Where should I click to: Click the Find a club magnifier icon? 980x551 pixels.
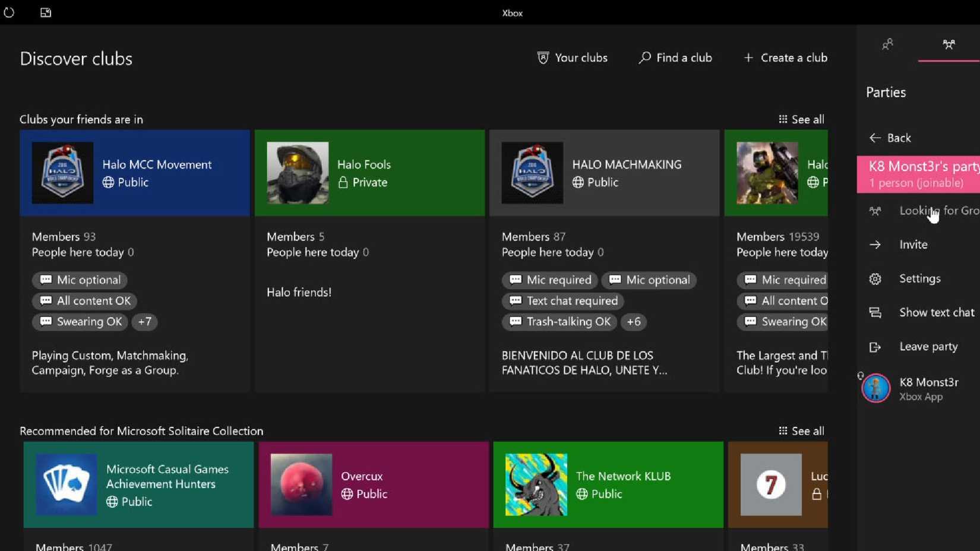coord(643,58)
